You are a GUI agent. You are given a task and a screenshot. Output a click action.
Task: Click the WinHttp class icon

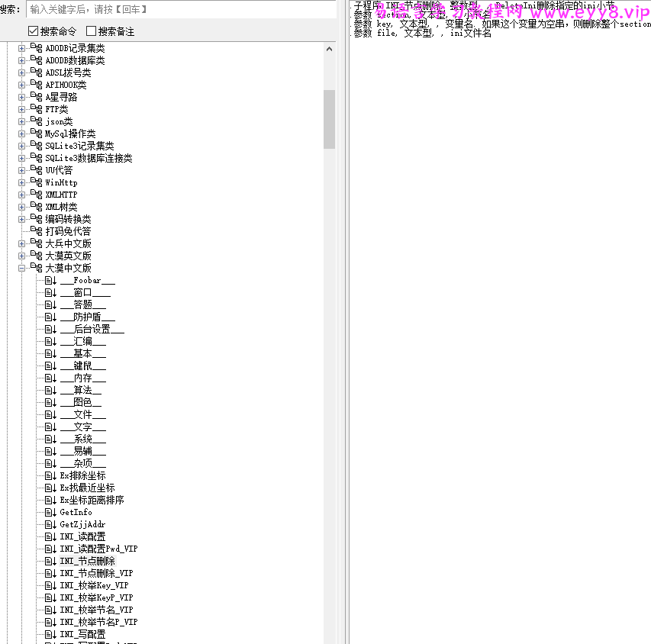point(35,182)
